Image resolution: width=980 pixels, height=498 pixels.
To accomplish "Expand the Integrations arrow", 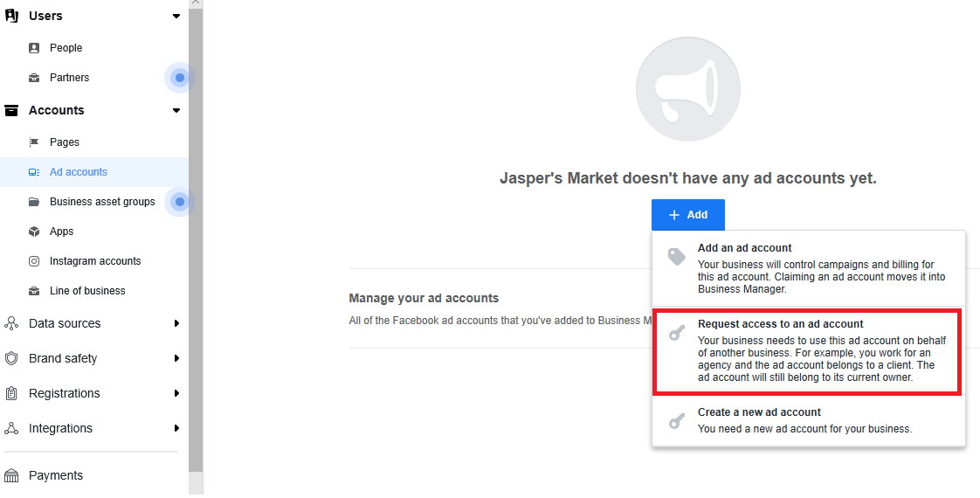I will coord(177,429).
